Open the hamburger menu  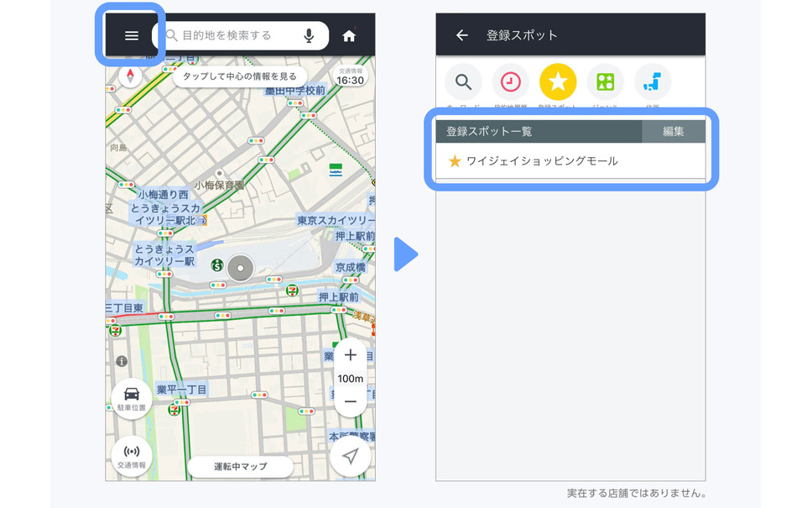tap(131, 35)
